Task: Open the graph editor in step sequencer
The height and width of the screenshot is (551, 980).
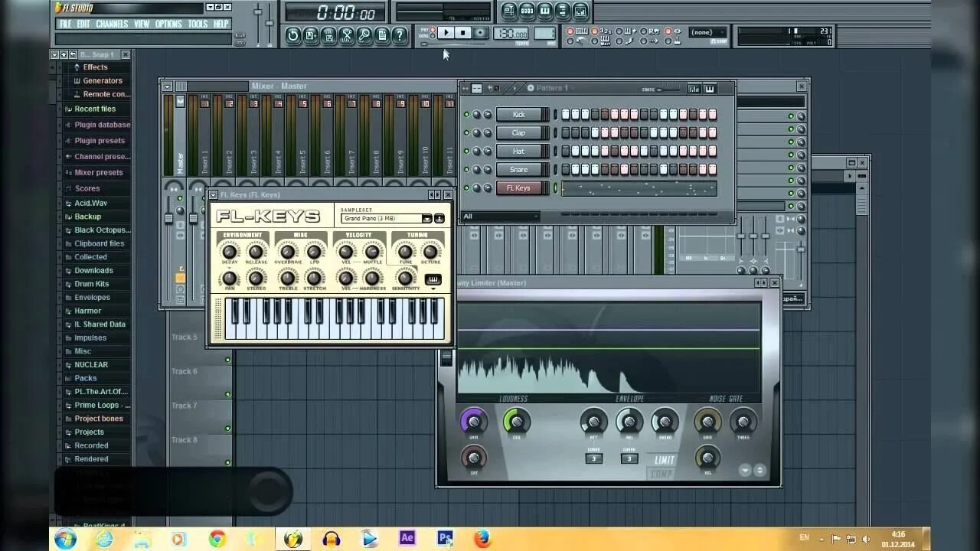Action: [x=694, y=89]
